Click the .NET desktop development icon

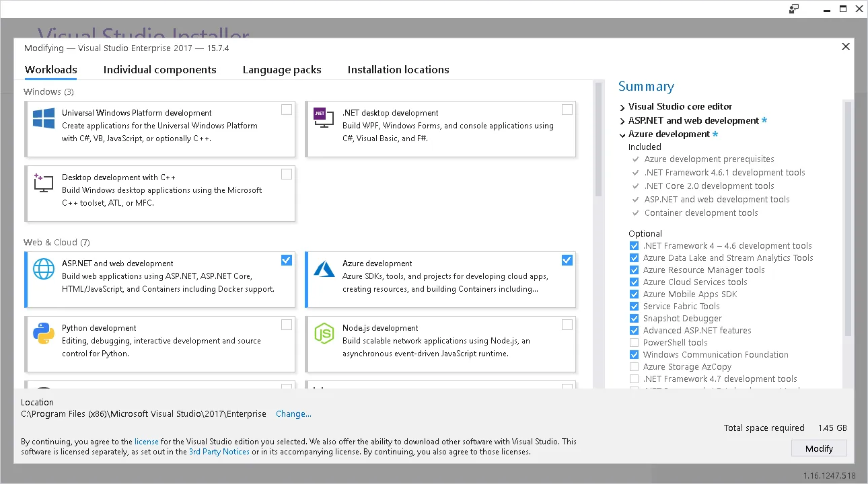point(324,117)
